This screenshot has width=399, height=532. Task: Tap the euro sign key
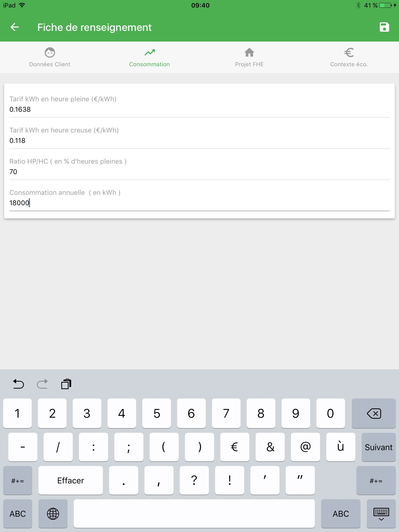(x=235, y=447)
